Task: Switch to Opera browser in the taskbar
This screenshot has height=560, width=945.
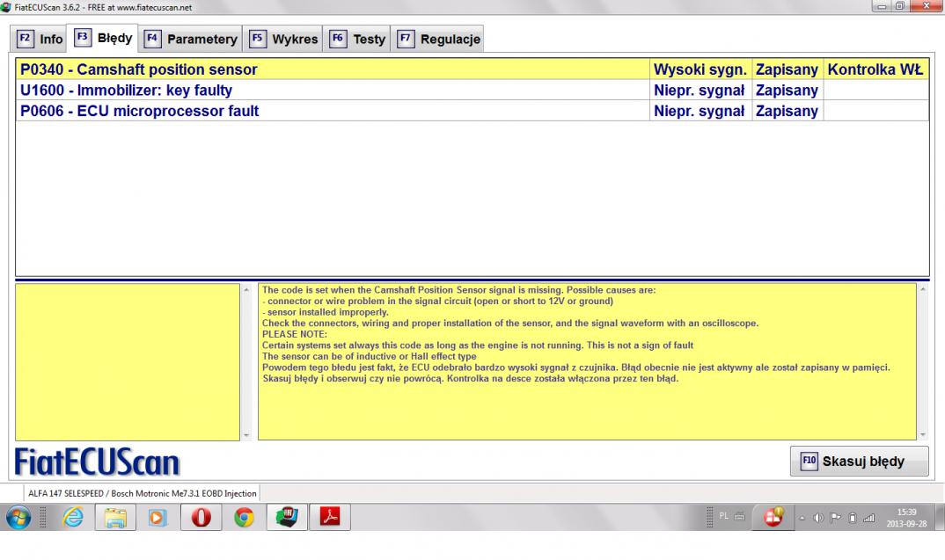Action: (x=201, y=517)
